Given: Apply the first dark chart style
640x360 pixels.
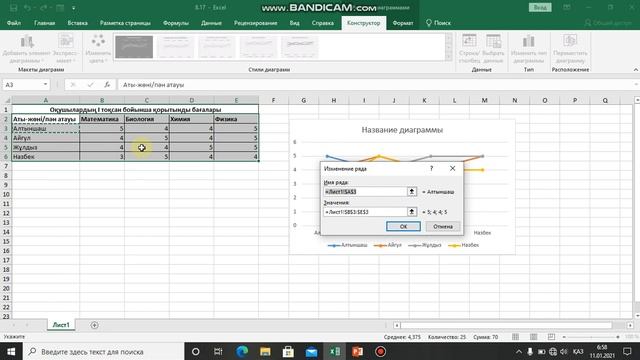Looking at the screenshot, I should coord(134,47).
